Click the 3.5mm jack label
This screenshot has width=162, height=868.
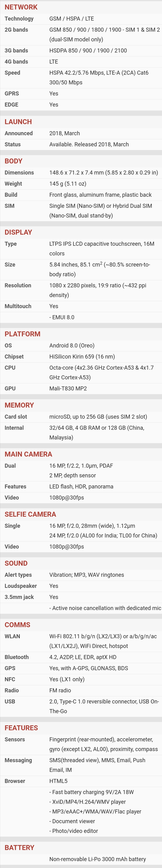[x=19, y=597]
